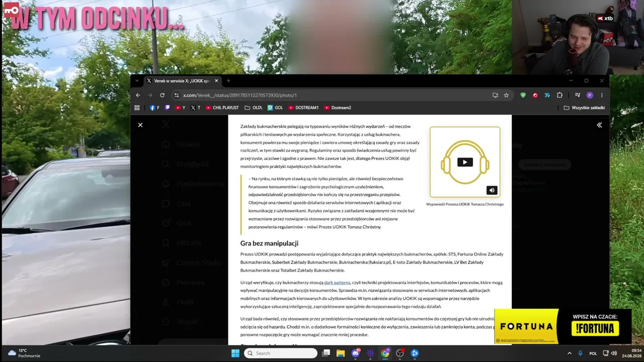The width and height of the screenshot is (644, 362).
Task: Open the purple star app on taskbar
Action: (x=371, y=353)
